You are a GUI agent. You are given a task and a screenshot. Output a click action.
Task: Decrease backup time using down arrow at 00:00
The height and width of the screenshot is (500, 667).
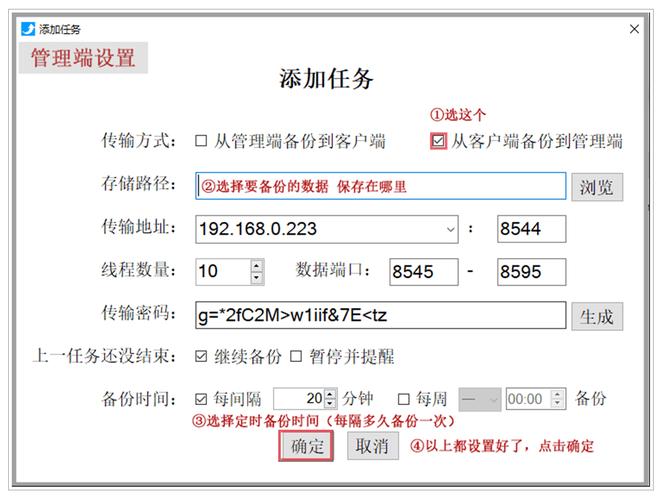557,404
